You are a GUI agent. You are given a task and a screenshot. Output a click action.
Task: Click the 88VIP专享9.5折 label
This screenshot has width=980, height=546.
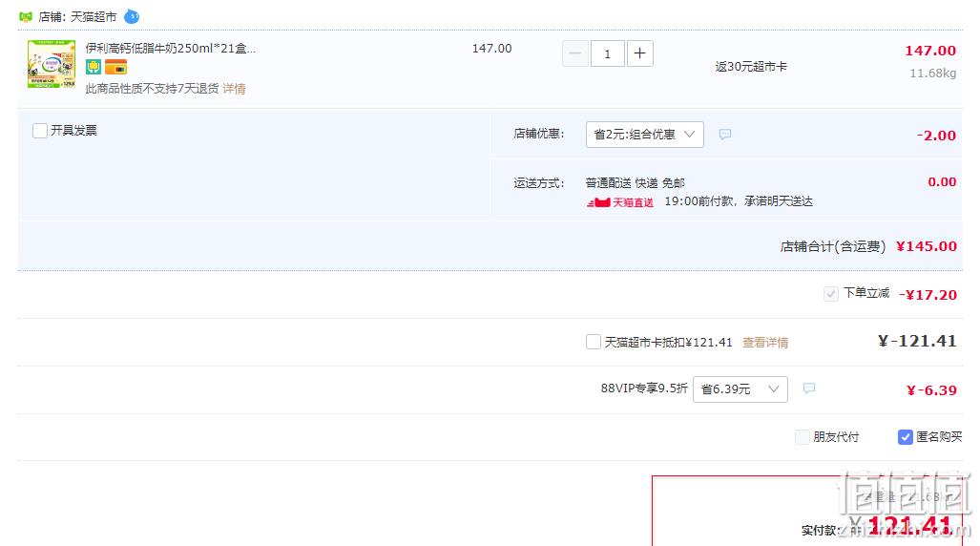644,388
